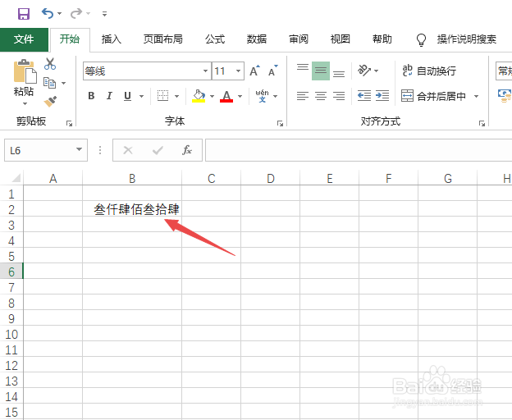
Task: Select cell B2 with Chinese numerals
Action: pyautogui.click(x=132, y=209)
